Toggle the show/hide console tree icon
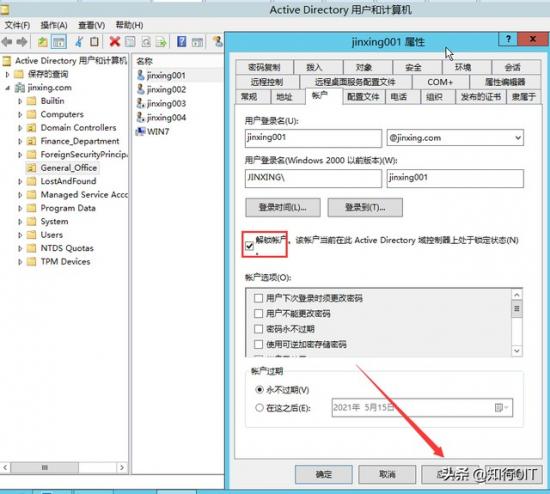550x494 pixels. 59,42
